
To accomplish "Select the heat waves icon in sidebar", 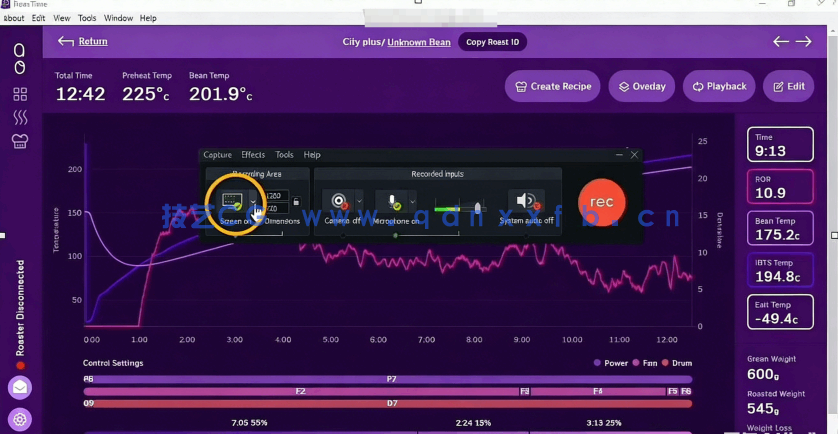I will pyautogui.click(x=19, y=118).
